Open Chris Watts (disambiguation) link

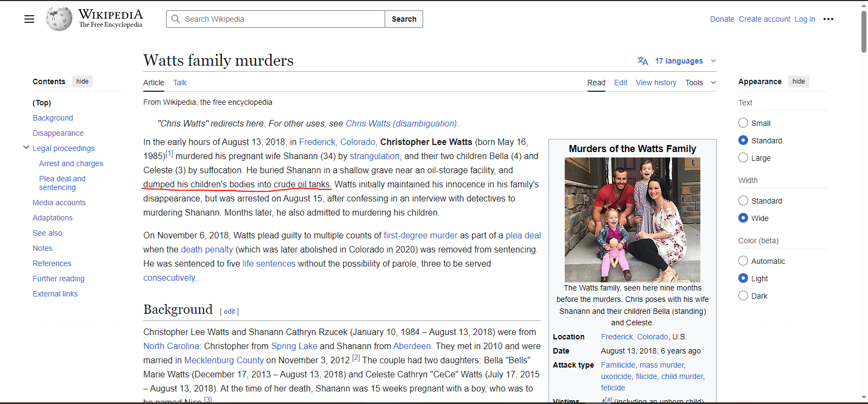[x=401, y=123]
